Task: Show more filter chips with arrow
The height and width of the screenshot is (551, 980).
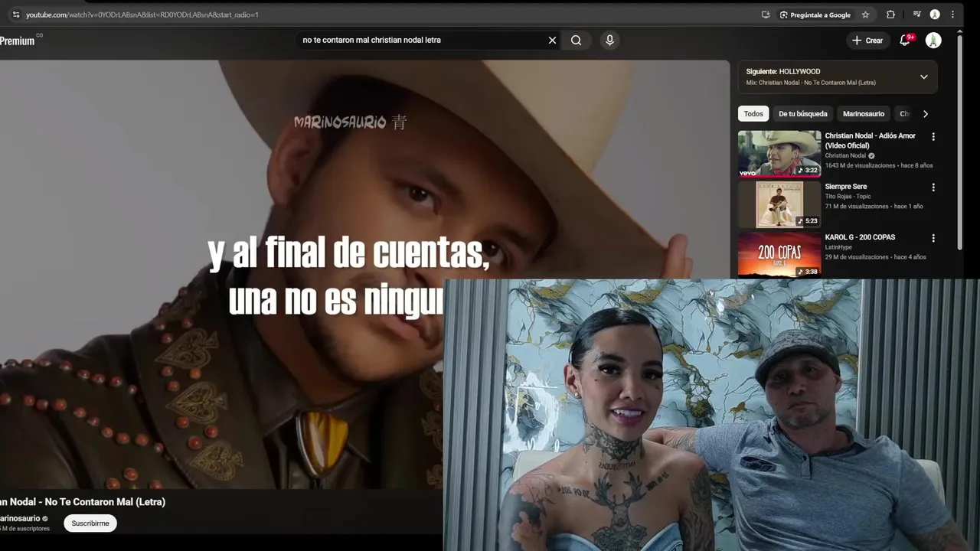Action: point(926,114)
